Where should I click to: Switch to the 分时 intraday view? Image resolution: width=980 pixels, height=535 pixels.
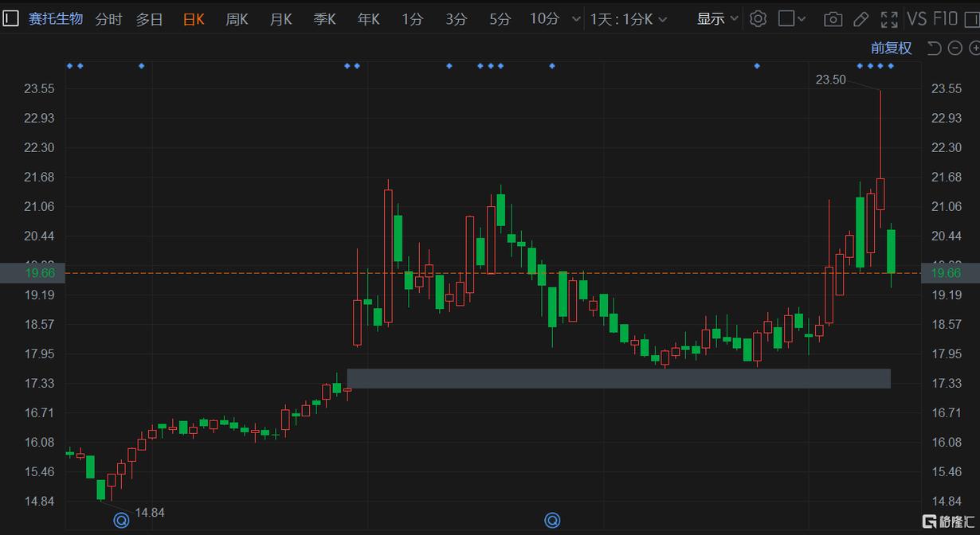click(x=108, y=18)
